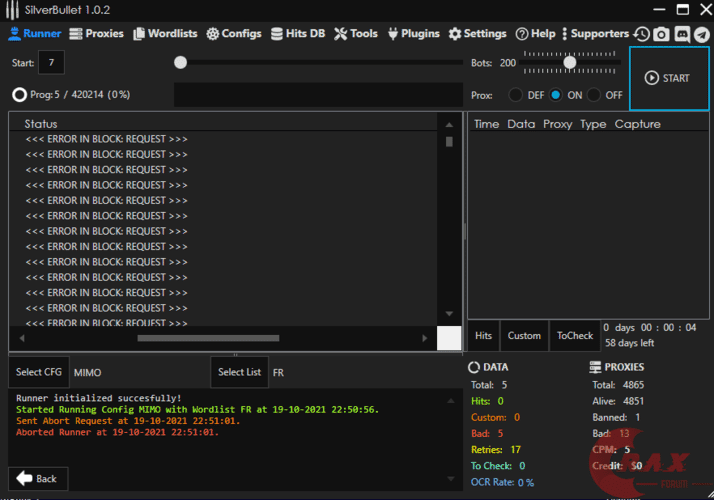Screen dimensions: 714x500
Task: Click the camera screenshot icon
Action: click(662, 34)
